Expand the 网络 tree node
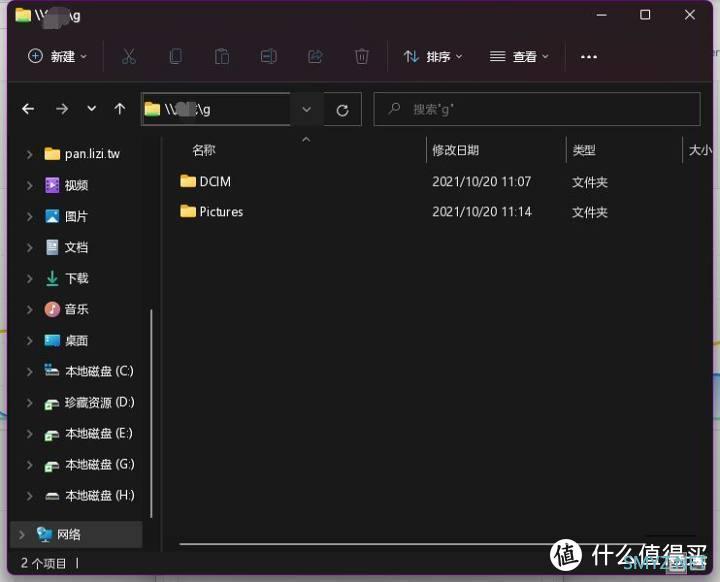720x582 pixels. click(x=22, y=535)
